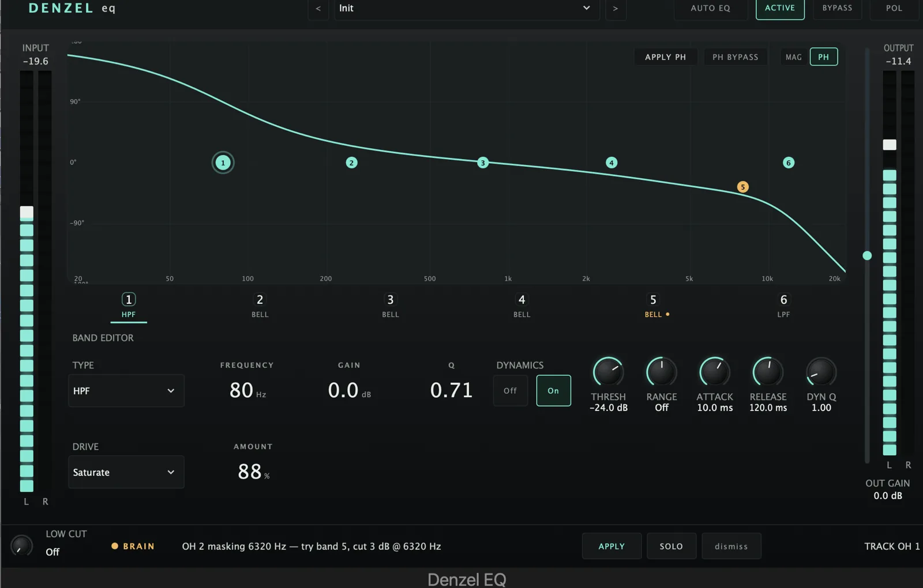Click the DENZEL eq logo
This screenshot has width=923, height=588.
(72, 8)
